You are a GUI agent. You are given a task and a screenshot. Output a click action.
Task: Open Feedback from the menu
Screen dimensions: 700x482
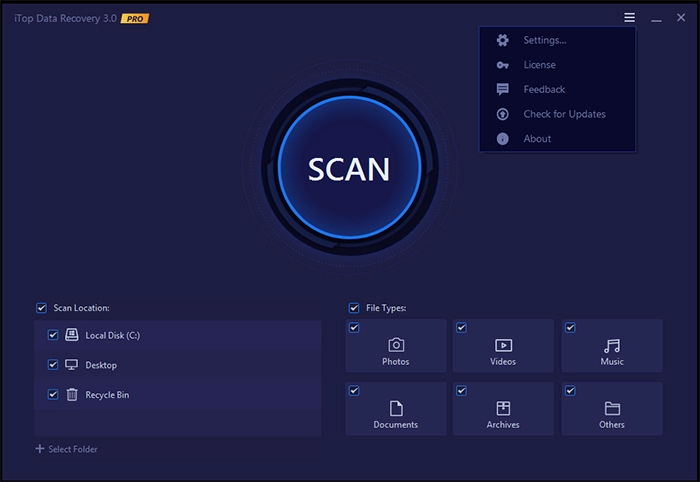(x=544, y=89)
